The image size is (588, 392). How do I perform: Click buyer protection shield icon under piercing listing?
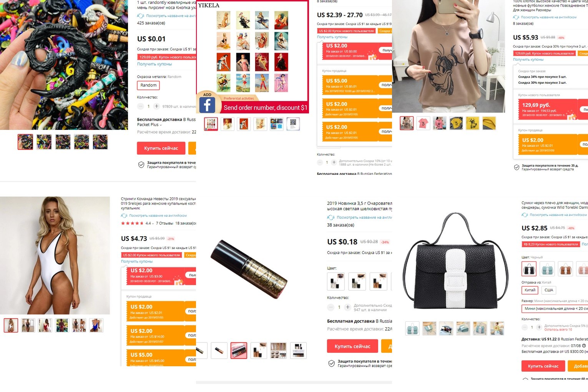click(x=141, y=165)
